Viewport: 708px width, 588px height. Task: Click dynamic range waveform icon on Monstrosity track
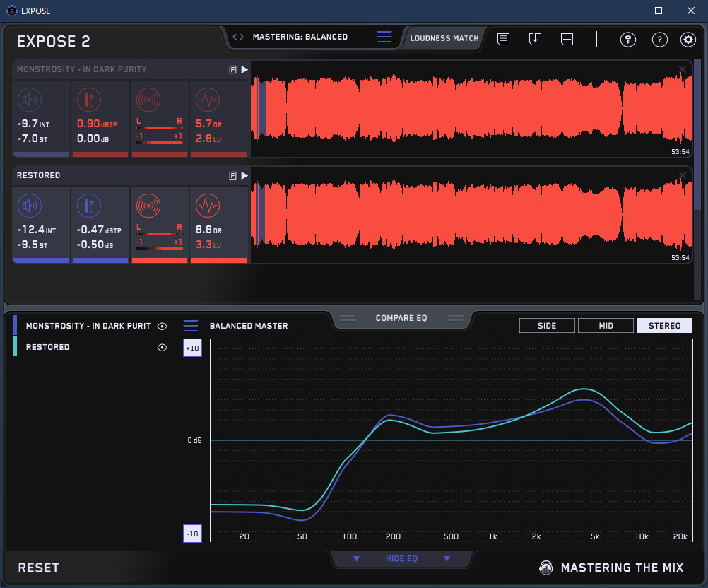pyautogui.click(x=207, y=100)
